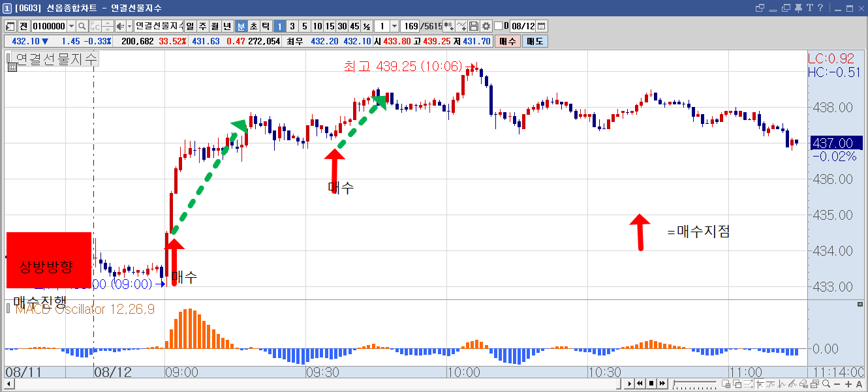868x392 pixels.
Task: Click the A text size icon at bottom
Action: 859,384
